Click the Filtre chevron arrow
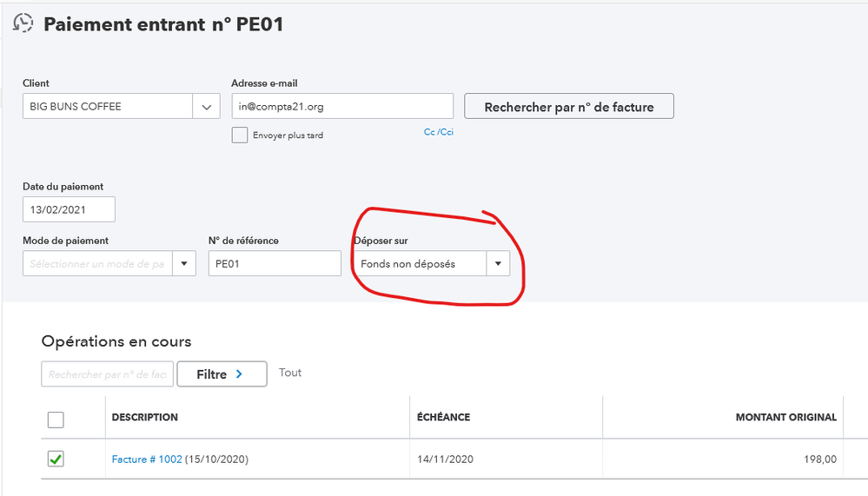 click(239, 374)
